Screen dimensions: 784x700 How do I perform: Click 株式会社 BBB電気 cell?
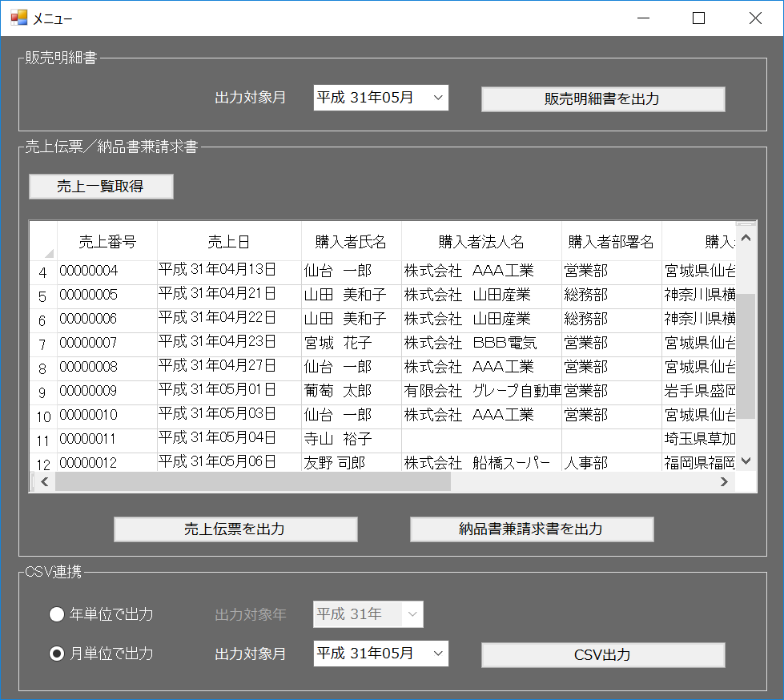click(x=481, y=344)
